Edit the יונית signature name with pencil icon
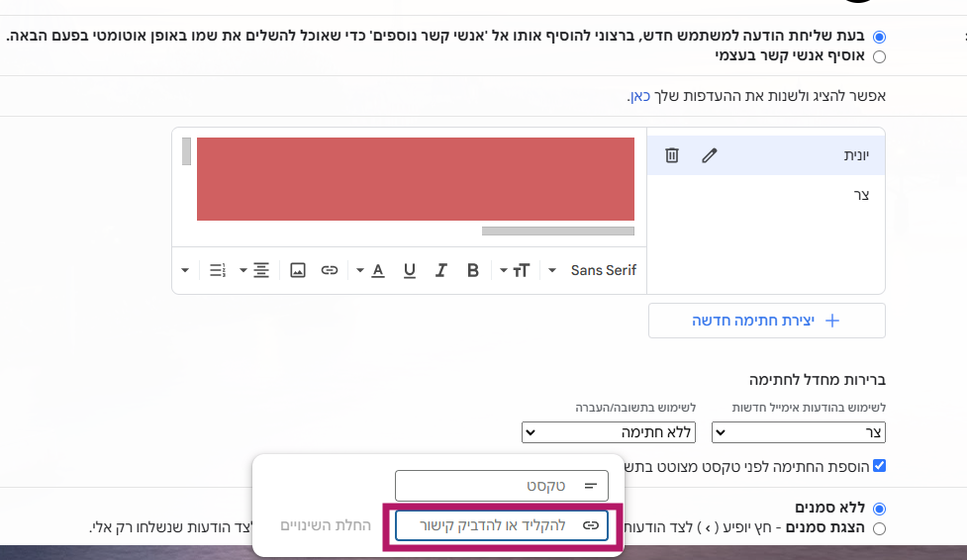The image size is (967, 560). point(709,155)
